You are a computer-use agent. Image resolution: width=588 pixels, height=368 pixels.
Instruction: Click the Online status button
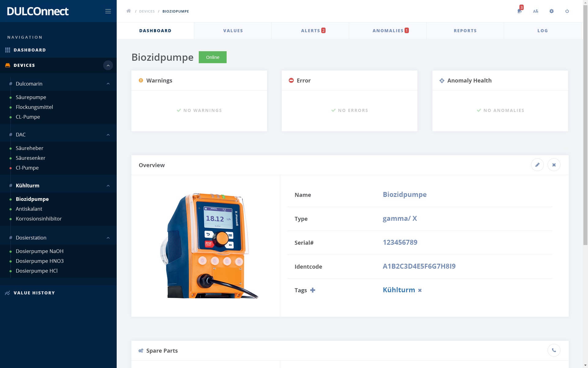pos(213,57)
